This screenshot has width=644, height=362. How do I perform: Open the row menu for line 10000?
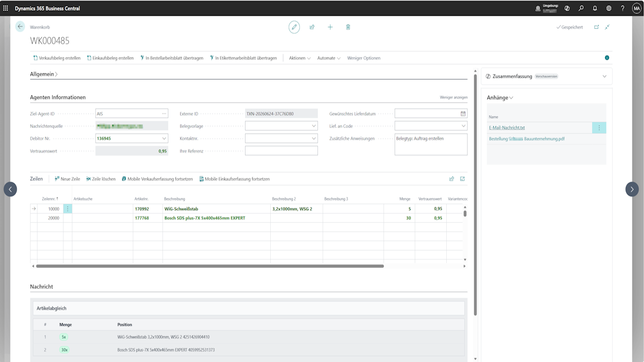point(67,209)
